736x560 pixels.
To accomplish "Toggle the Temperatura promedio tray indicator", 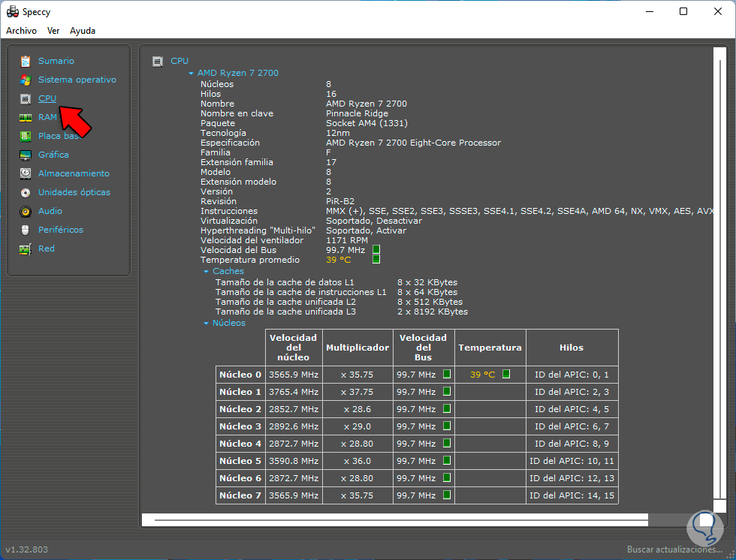I will tap(376, 260).
